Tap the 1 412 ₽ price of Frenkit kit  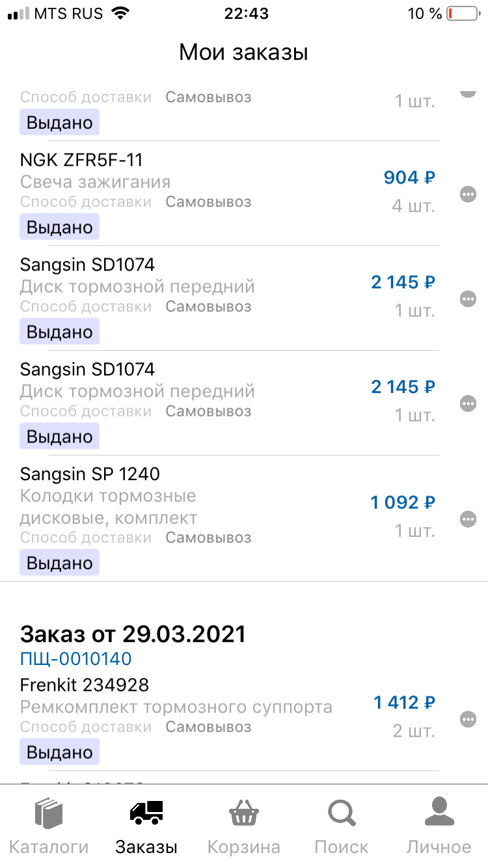tap(404, 703)
